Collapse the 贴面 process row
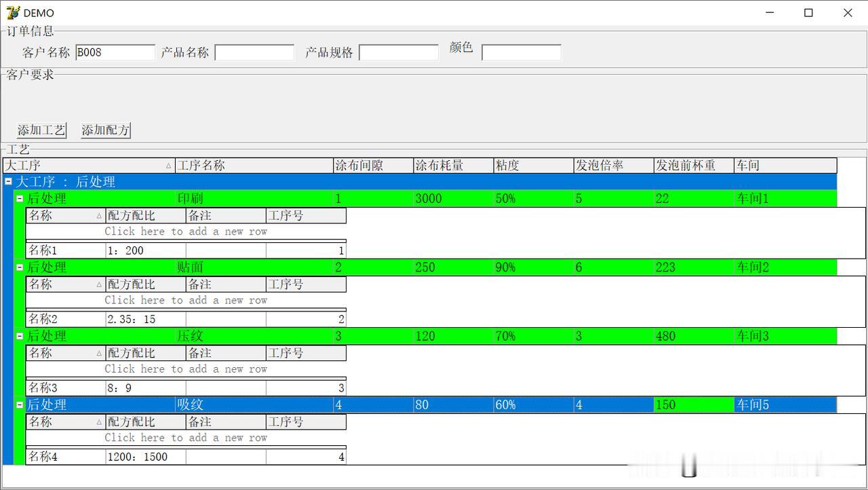The width and height of the screenshot is (868, 490). tap(20, 267)
